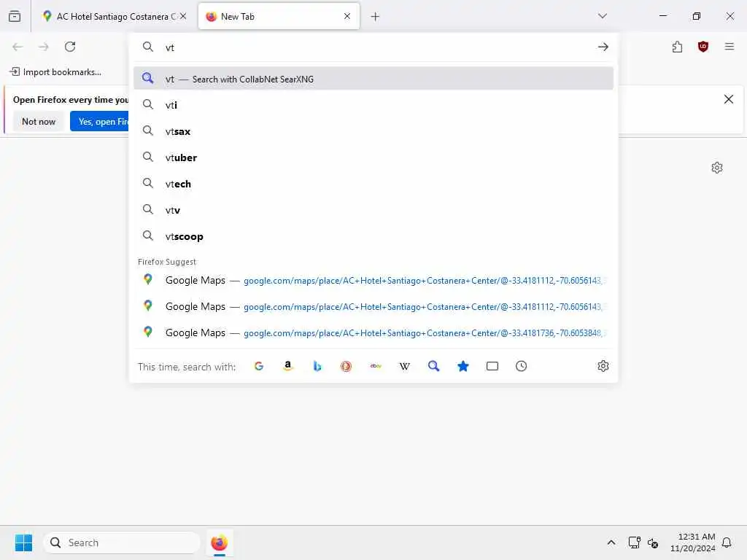Image resolution: width=747 pixels, height=560 pixels.
Task: Search open tabs using the tab icon
Action: (492, 366)
